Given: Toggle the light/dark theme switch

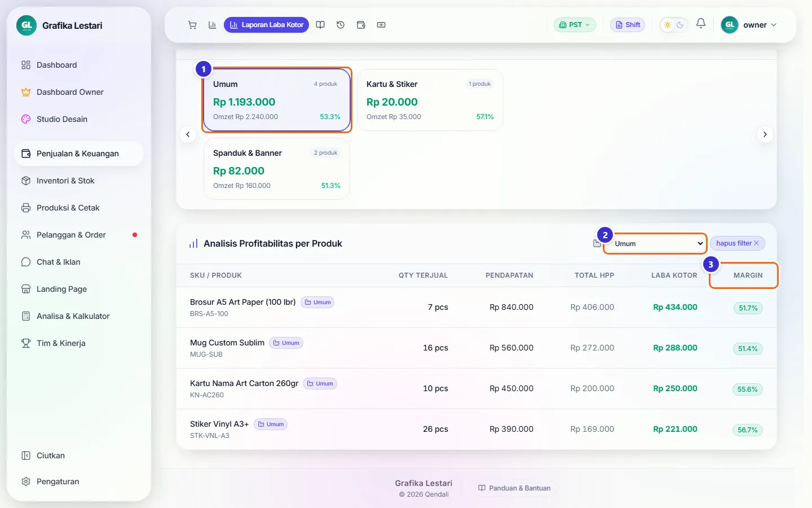Looking at the screenshot, I should [x=674, y=25].
